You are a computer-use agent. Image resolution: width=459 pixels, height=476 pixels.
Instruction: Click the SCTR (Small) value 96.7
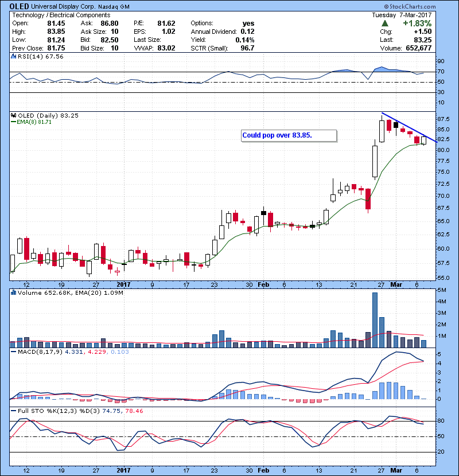[x=248, y=48]
